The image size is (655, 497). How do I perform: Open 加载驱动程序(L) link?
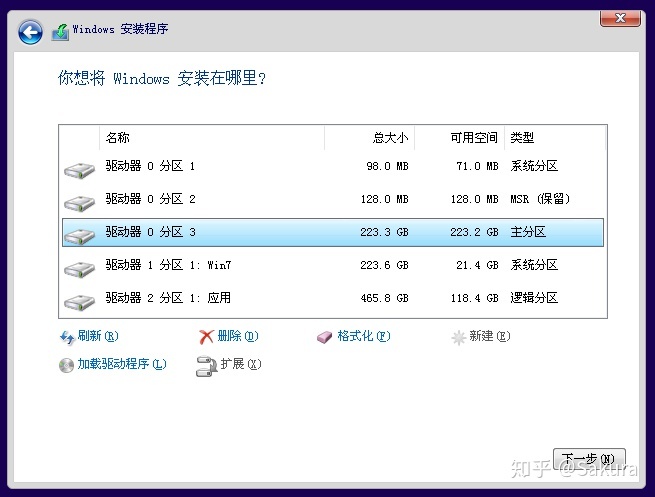point(122,364)
